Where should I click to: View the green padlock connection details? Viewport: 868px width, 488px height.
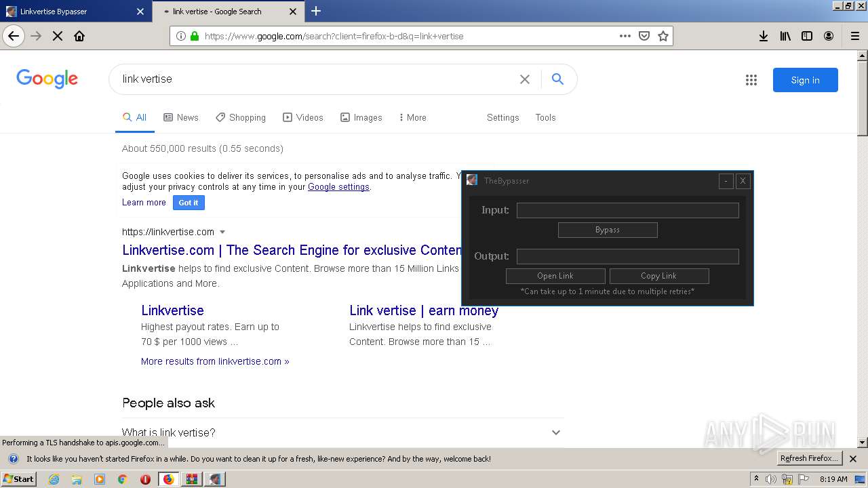195,36
